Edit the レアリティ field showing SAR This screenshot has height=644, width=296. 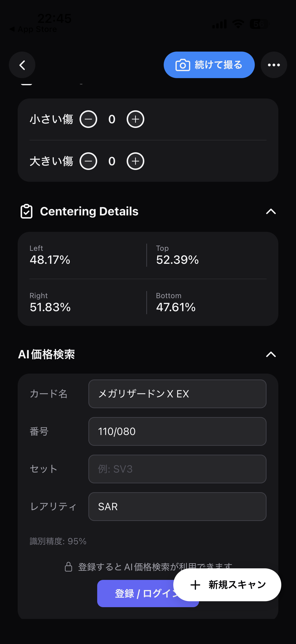point(177,506)
